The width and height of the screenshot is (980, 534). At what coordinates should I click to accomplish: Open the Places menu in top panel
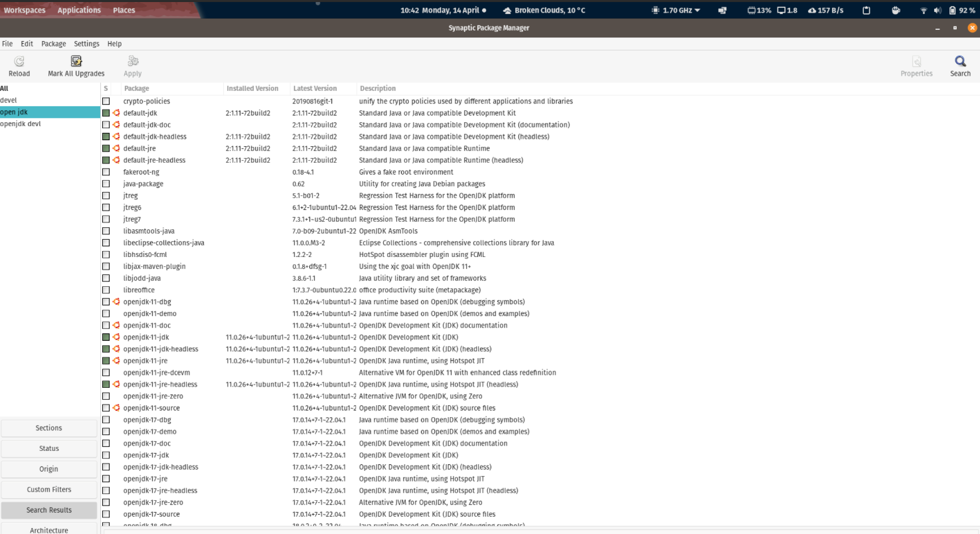click(123, 11)
